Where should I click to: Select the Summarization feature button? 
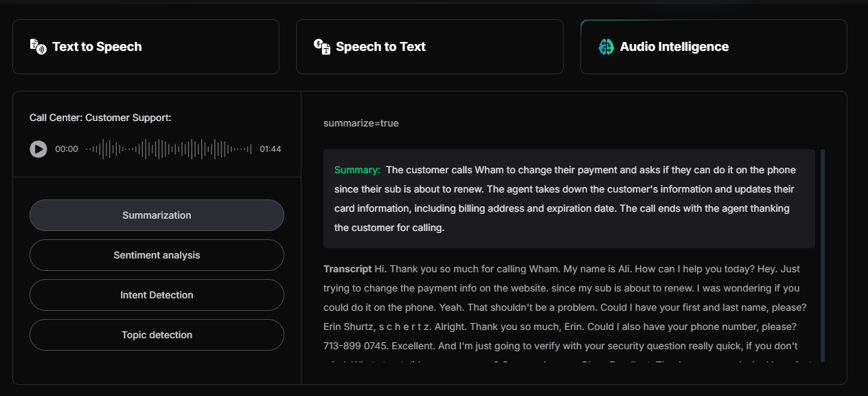[x=157, y=215]
